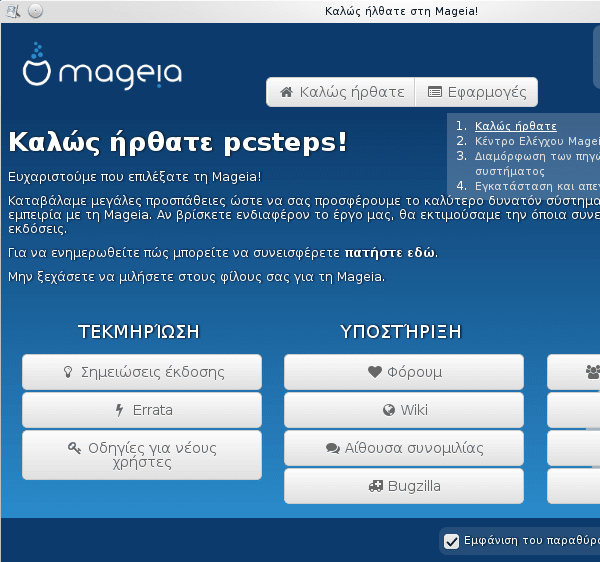Click the Ευχαριστούμε που επιλέξατε τη Mageia text
This screenshot has width=600, height=562.
point(135,177)
